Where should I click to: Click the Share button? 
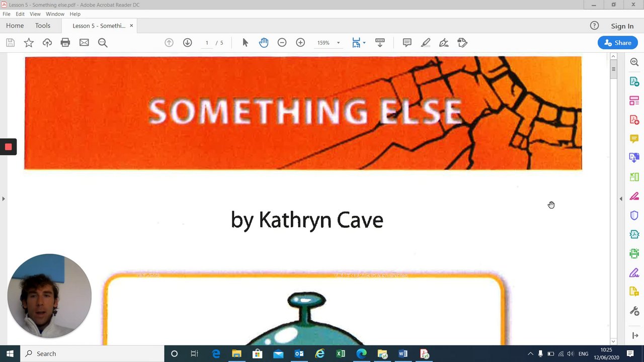coord(618,43)
